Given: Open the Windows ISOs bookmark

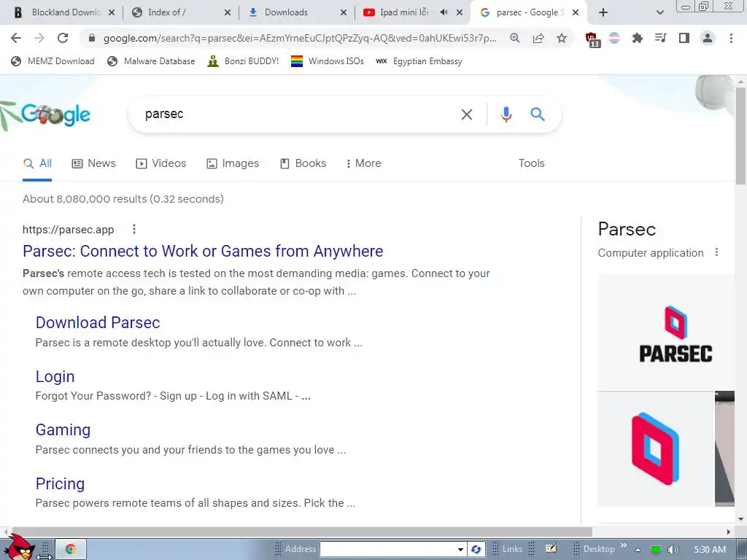Looking at the screenshot, I should coord(328,61).
